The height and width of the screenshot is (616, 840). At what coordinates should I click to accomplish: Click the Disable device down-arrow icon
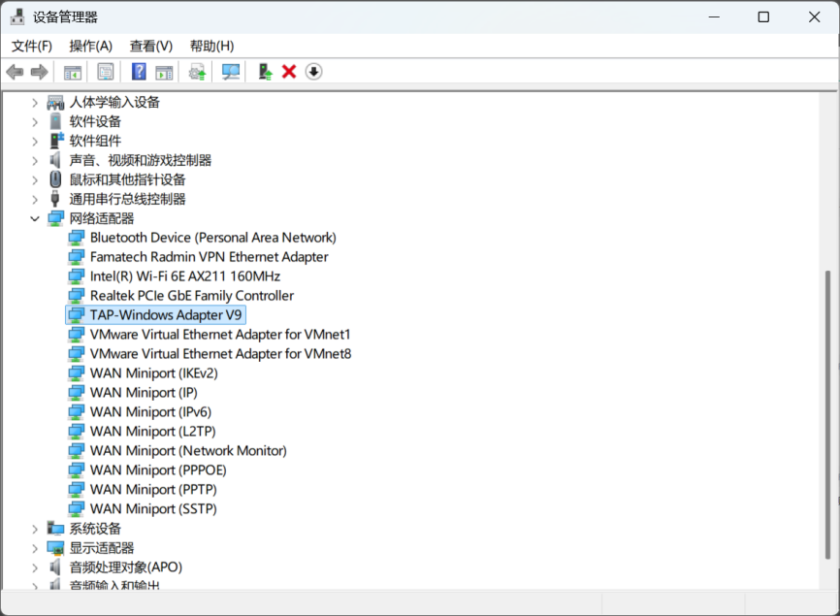tap(314, 71)
